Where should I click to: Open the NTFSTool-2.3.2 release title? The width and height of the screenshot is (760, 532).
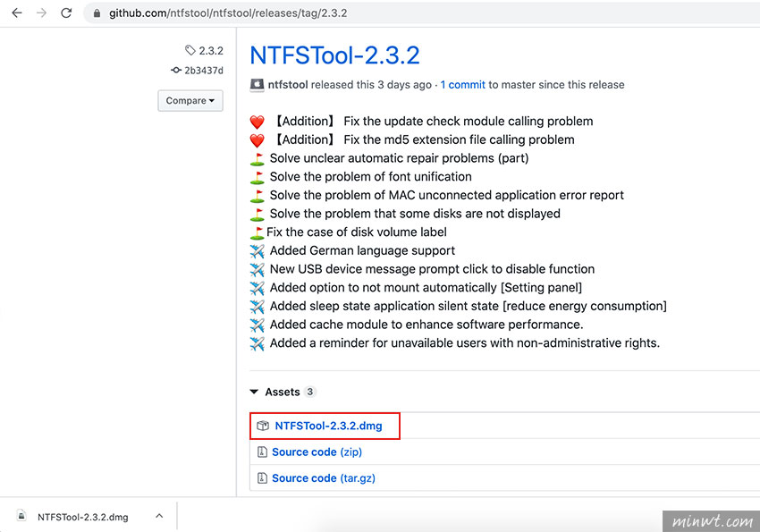[x=334, y=55]
